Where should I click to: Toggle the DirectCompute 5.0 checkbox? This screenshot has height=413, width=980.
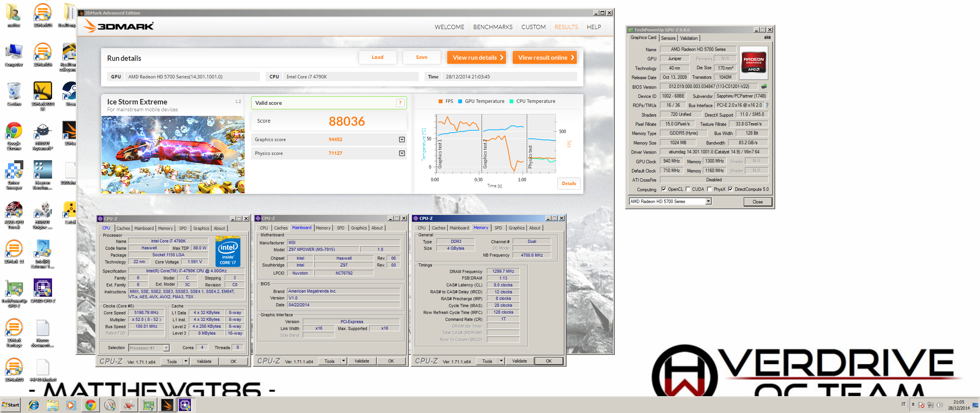coord(730,189)
